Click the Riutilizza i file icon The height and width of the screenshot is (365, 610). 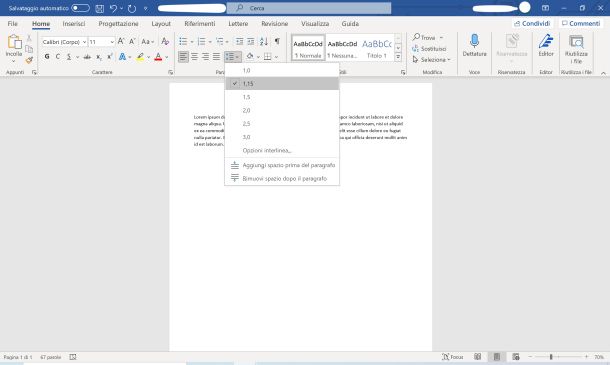pyautogui.click(x=576, y=41)
